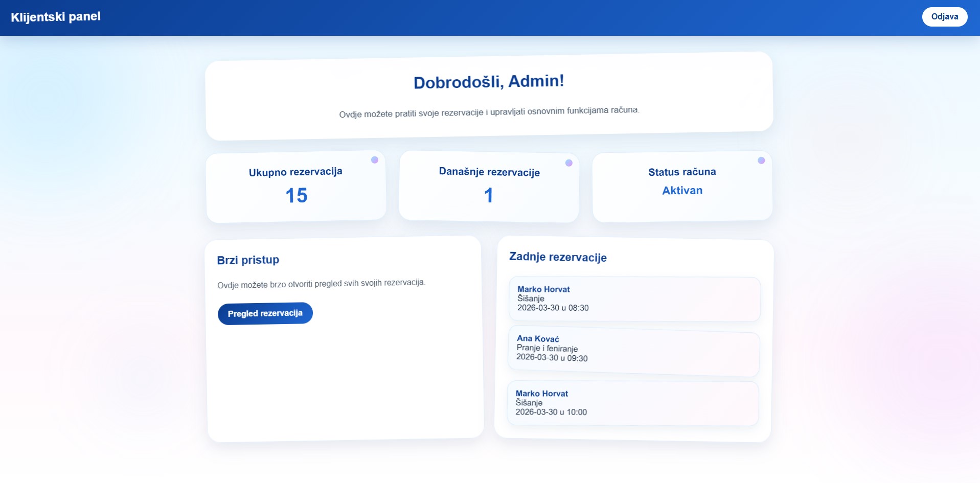
Task: Click the Pranje i feniranje service text
Action: [x=547, y=348]
